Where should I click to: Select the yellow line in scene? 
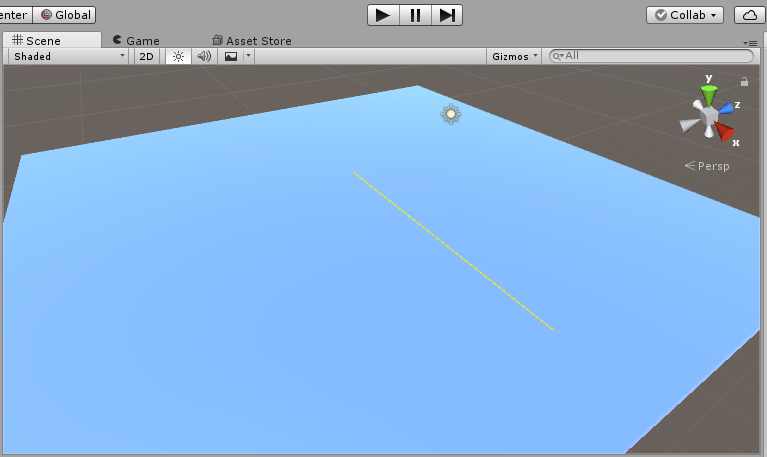(x=453, y=251)
